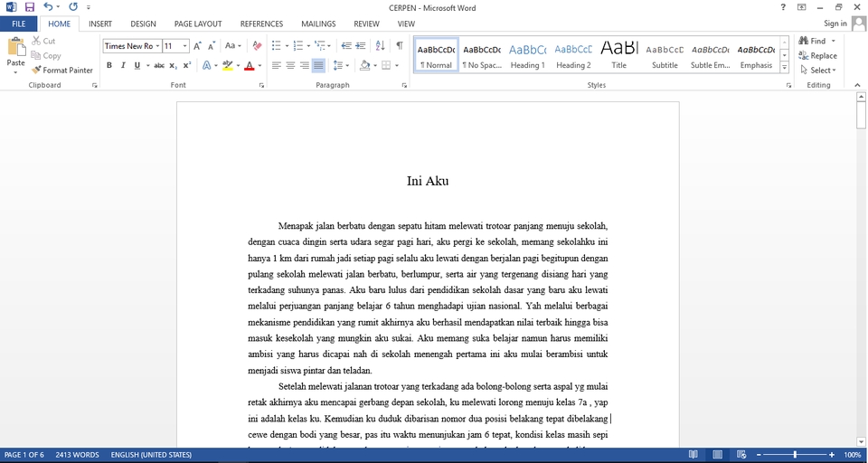Open the Select dropdown in Editing

click(818, 71)
